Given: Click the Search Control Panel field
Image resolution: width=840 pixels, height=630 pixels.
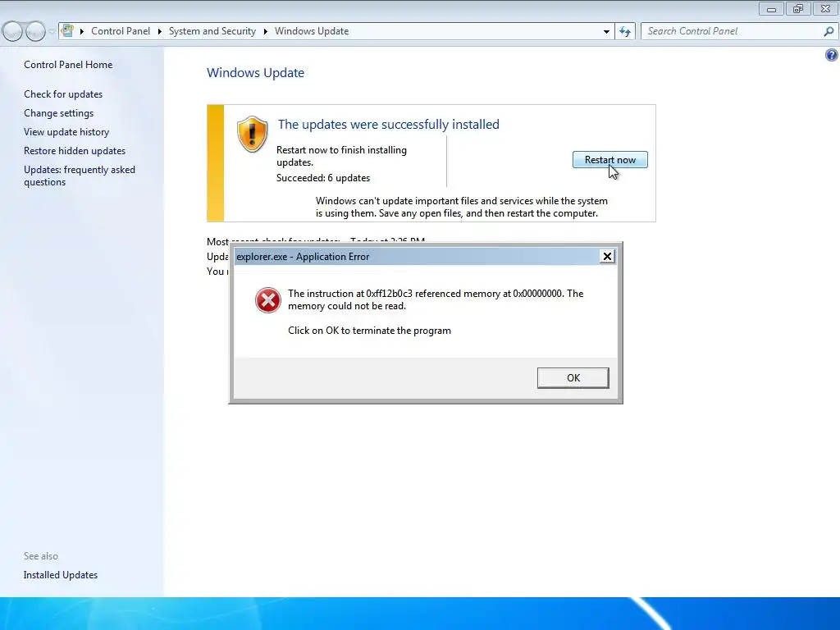Looking at the screenshot, I should (731, 31).
